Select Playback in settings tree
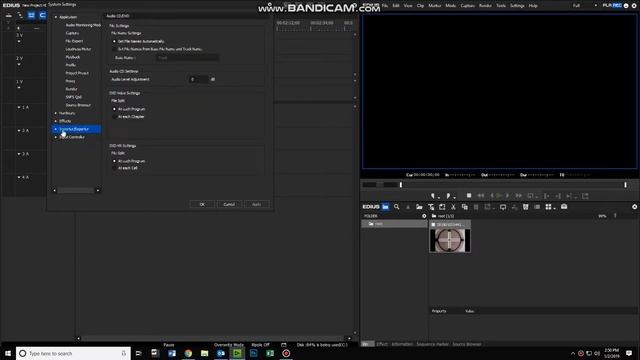 73,57
